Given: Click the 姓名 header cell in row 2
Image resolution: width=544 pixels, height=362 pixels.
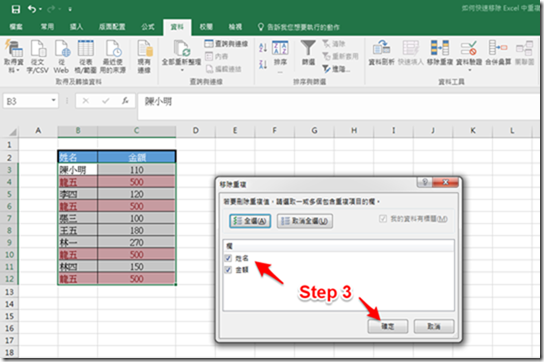Looking at the screenshot, I should point(78,158).
